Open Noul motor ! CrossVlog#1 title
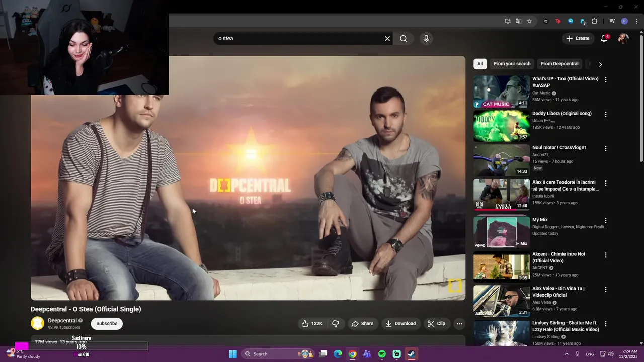The width and height of the screenshot is (644, 362). point(559,148)
